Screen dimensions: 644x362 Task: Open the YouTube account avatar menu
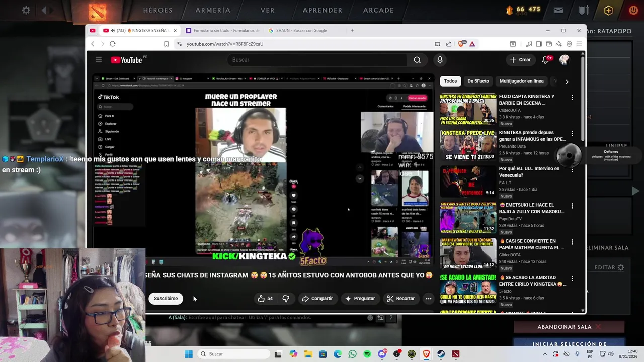[564, 60]
